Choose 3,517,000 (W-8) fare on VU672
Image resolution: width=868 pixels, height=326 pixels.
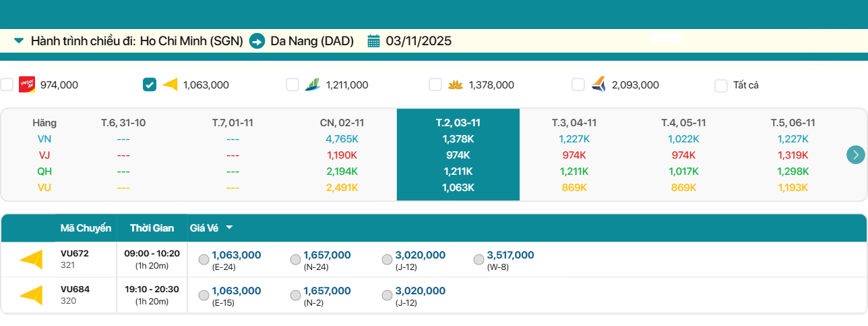[x=478, y=260]
